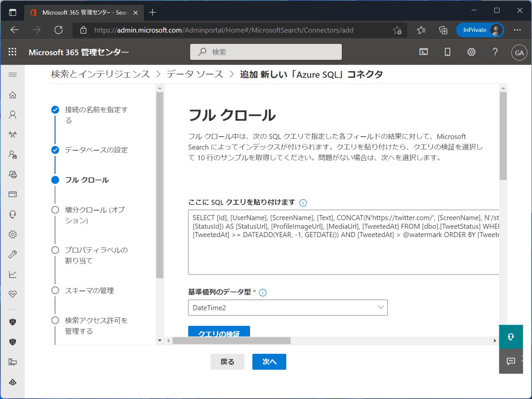The width and height of the screenshot is (532, 399).
Task: Open the first Security shield sidebar icon
Action: [12, 322]
